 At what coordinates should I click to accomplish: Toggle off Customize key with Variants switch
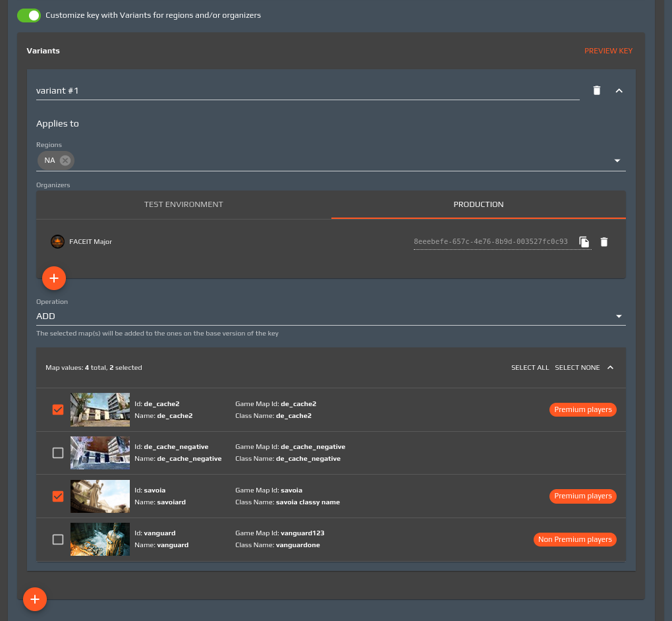click(29, 15)
